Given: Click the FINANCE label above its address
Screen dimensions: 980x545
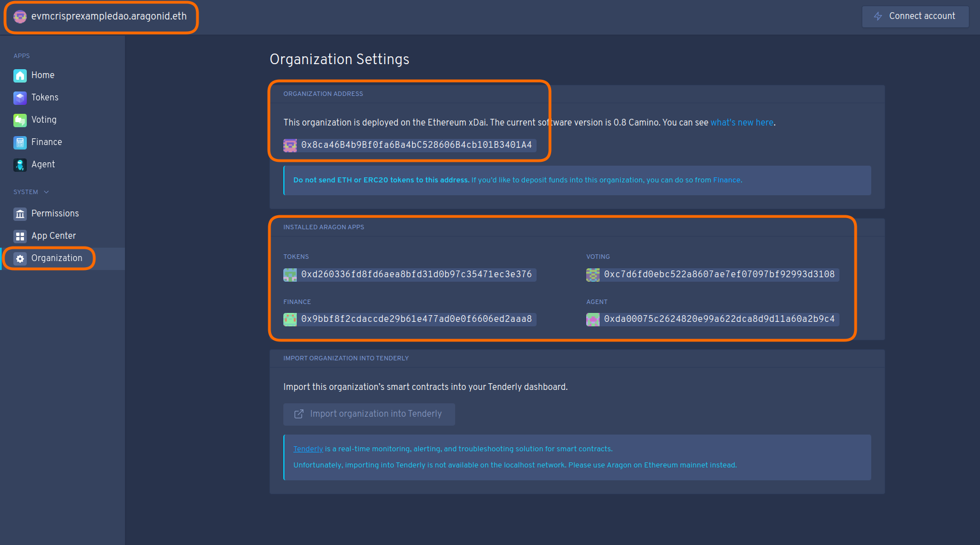Looking at the screenshot, I should point(297,302).
